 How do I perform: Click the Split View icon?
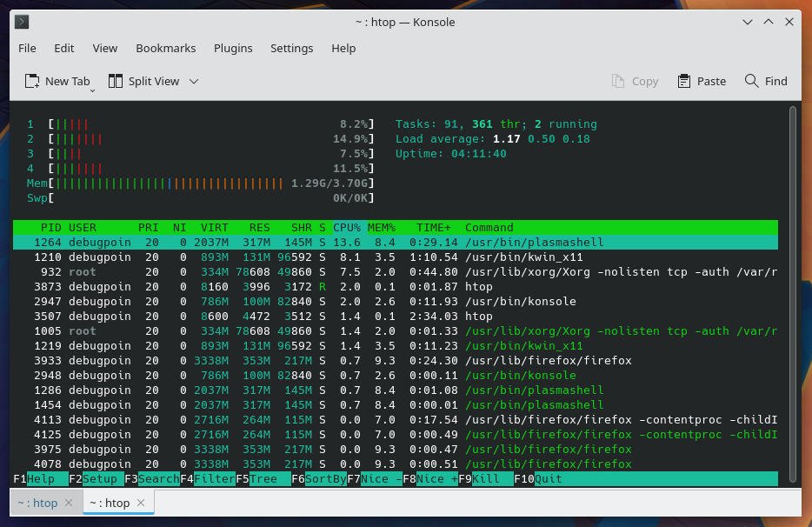click(x=116, y=81)
